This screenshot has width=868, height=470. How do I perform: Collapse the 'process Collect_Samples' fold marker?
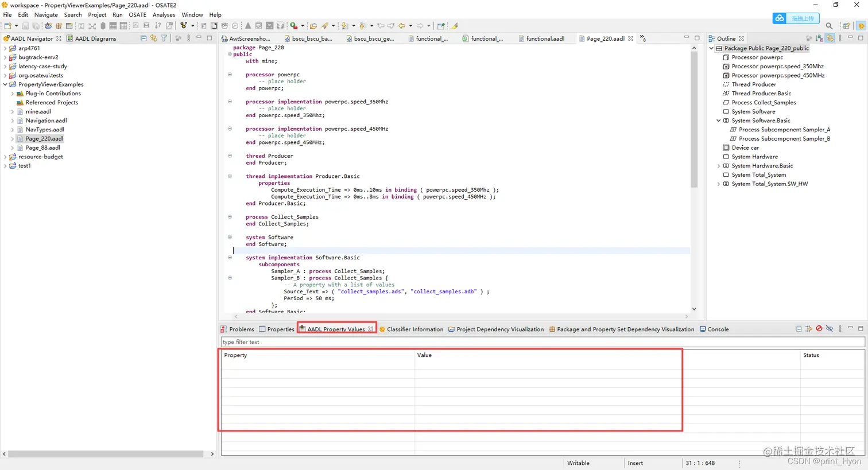(x=230, y=217)
